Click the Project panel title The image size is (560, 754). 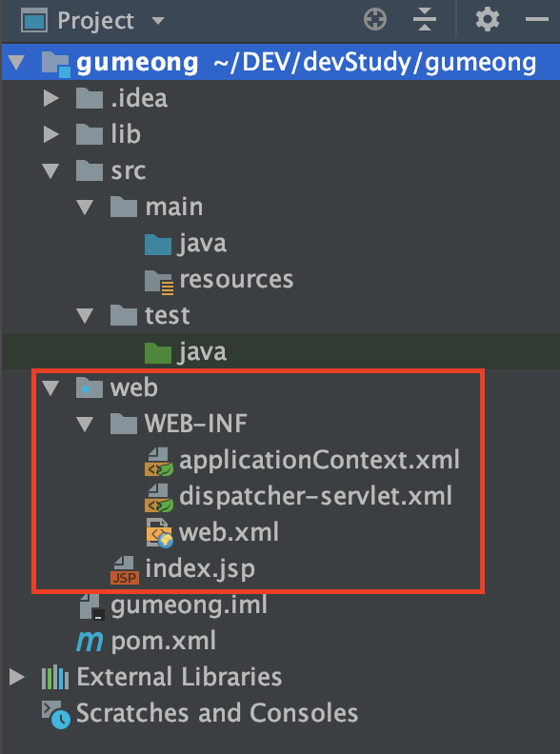[x=95, y=21]
